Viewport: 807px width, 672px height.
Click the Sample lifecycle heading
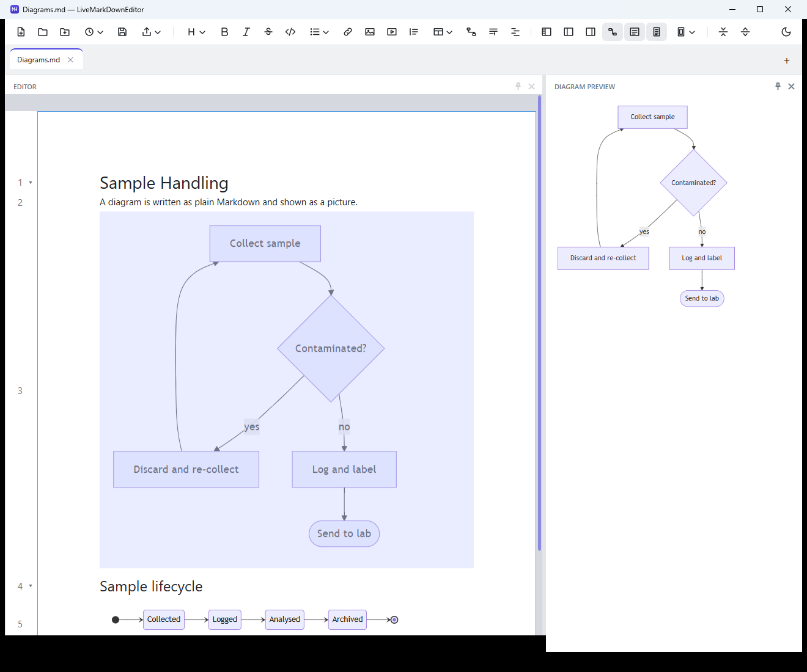(151, 586)
